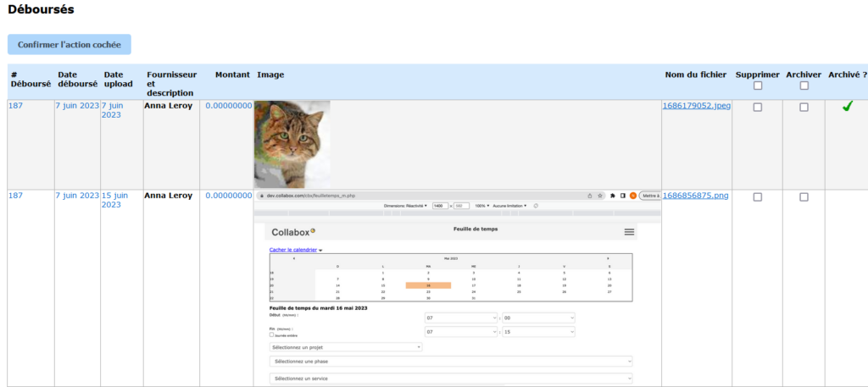Check Archiver for file 1686179052.jpeg
This screenshot has height=387, width=868.
(x=804, y=108)
